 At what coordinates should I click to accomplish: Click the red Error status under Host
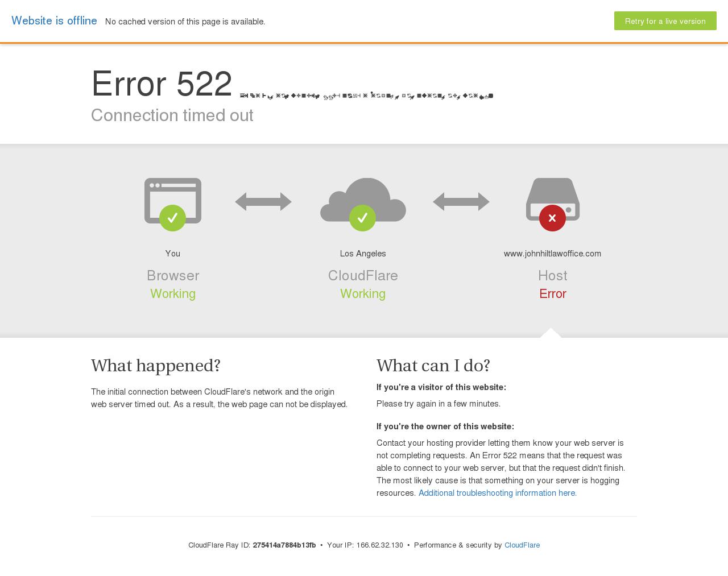coord(553,293)
